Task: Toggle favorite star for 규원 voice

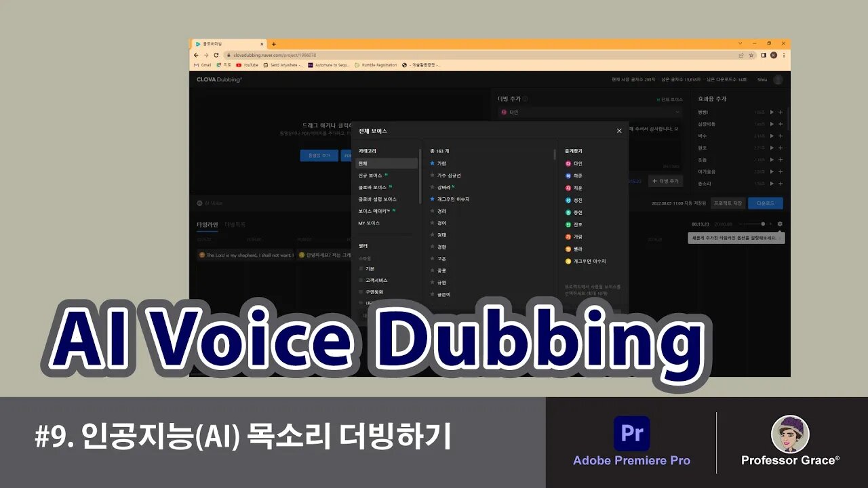Action: (432, 282)
